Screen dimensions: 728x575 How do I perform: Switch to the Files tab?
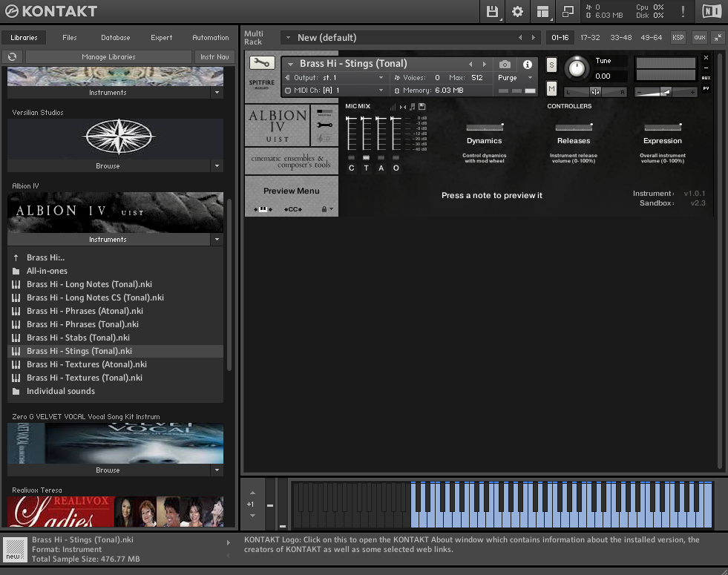point(70,38)
